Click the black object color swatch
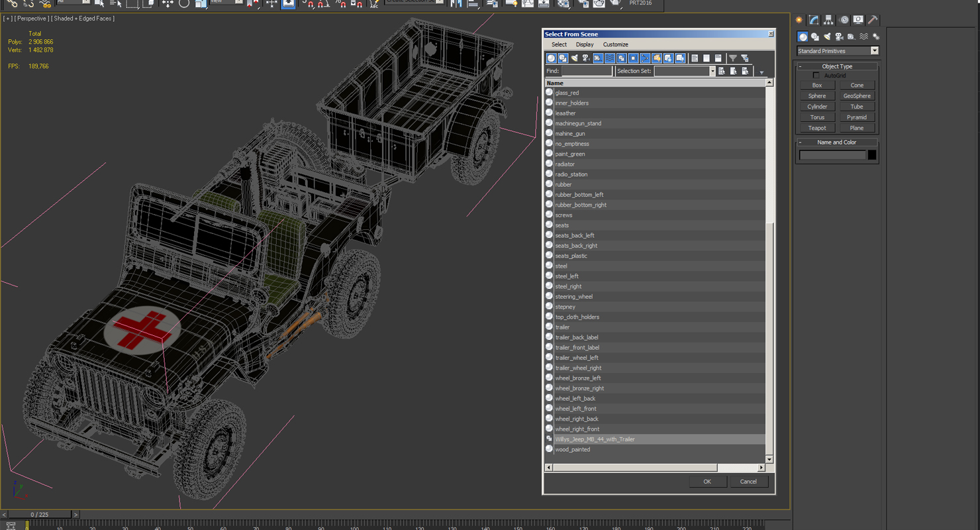The width and height of the screenshot is (980, 530). (872, 155)
